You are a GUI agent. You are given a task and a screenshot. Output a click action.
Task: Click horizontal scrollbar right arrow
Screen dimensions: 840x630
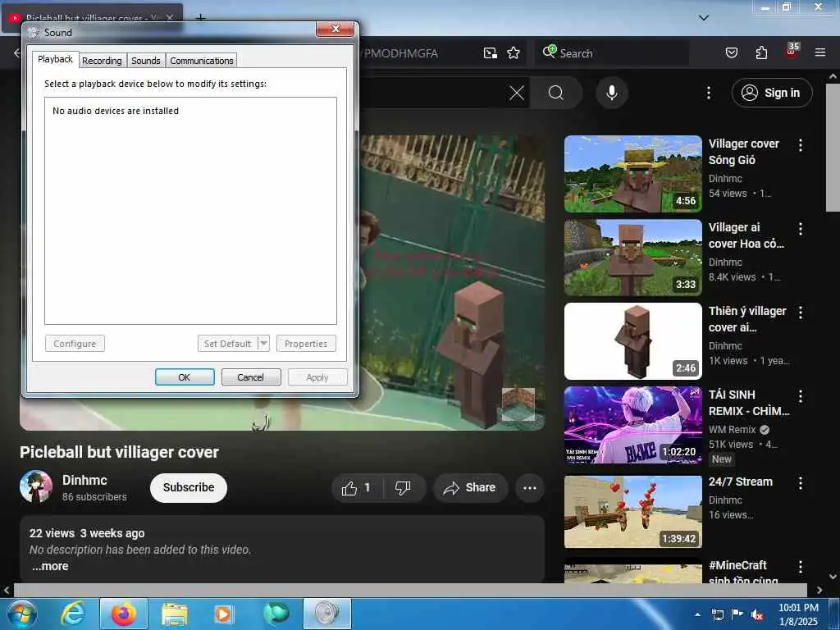pos(819,590)
